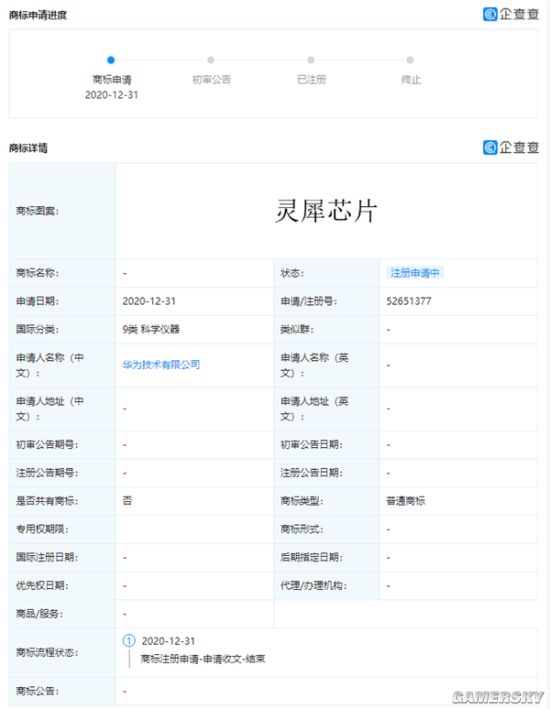Select the 商标申请 progress step dot

tap(111, 60)
